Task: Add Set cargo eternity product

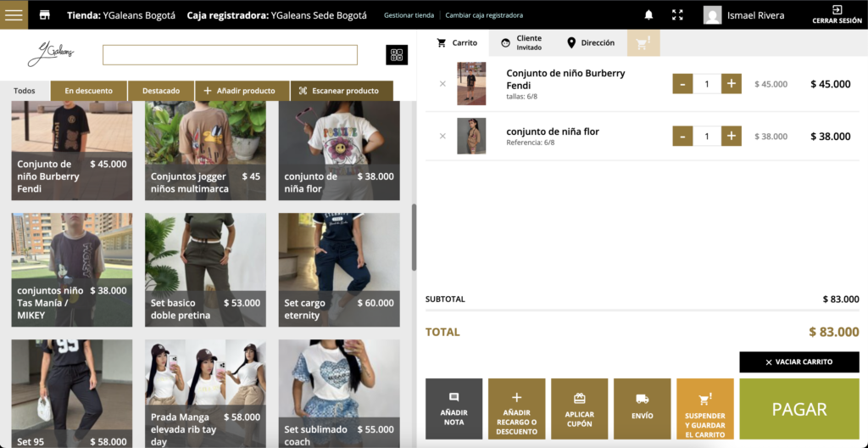Action: click(339, 270)
